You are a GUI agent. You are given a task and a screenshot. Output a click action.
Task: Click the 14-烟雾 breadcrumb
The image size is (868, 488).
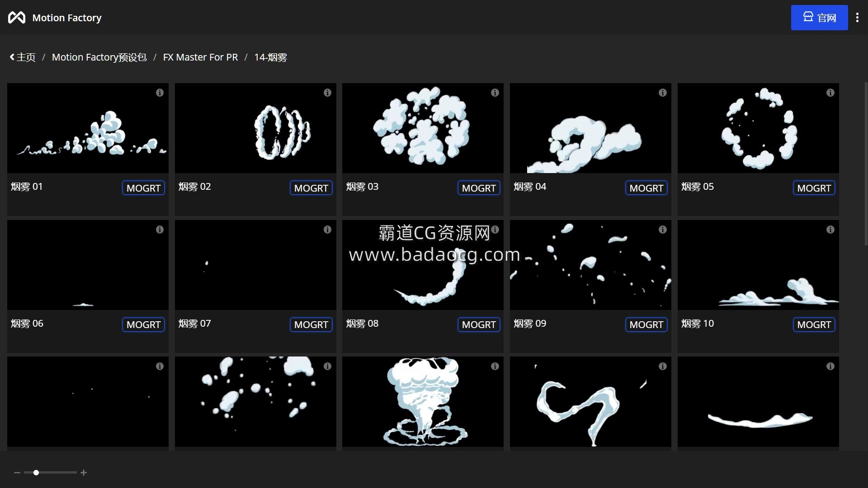(270, 57)
